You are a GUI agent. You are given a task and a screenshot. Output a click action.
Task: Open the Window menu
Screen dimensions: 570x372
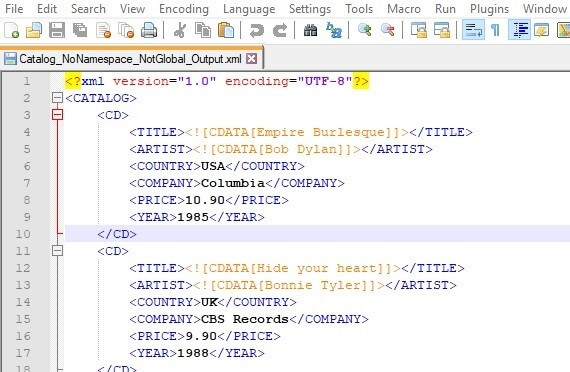click(x=545, y=9)
